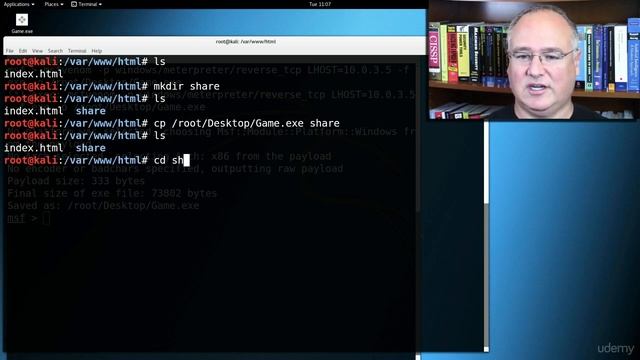This screenshot has width=640, height=360.
Task: Open the Terminal menu in terminal window
Action: [77, 51]
